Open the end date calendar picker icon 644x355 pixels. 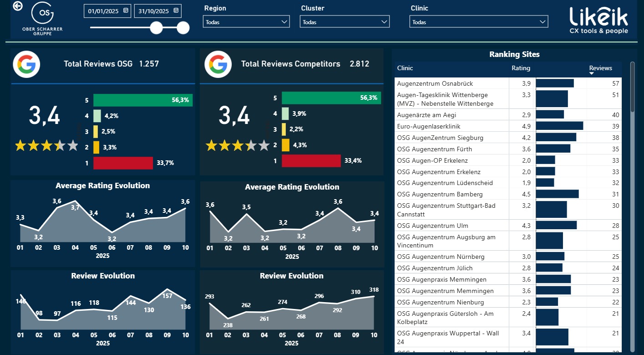point(176,10)
